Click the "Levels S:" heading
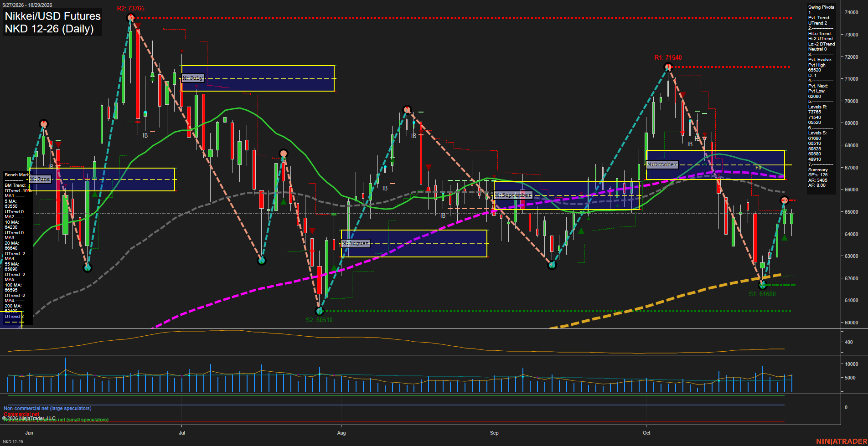Screen dimensions: 868x446 pyautogui.click(x=817, y=133)
